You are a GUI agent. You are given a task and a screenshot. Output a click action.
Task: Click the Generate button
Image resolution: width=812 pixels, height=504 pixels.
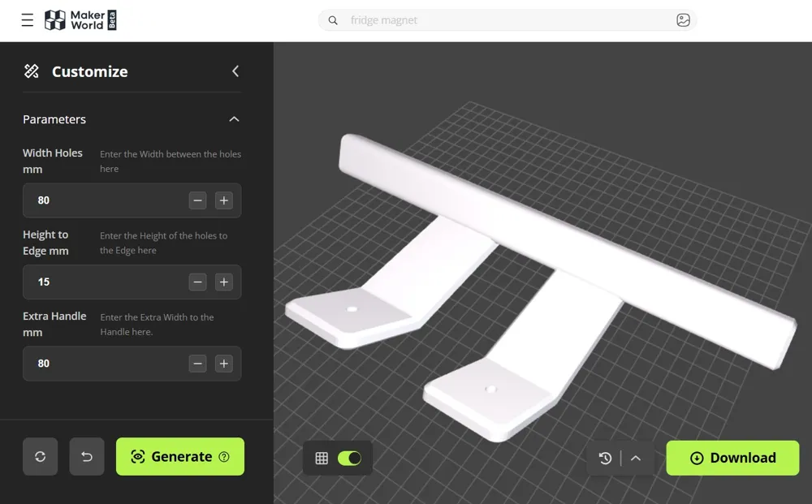tap(180, 456)
